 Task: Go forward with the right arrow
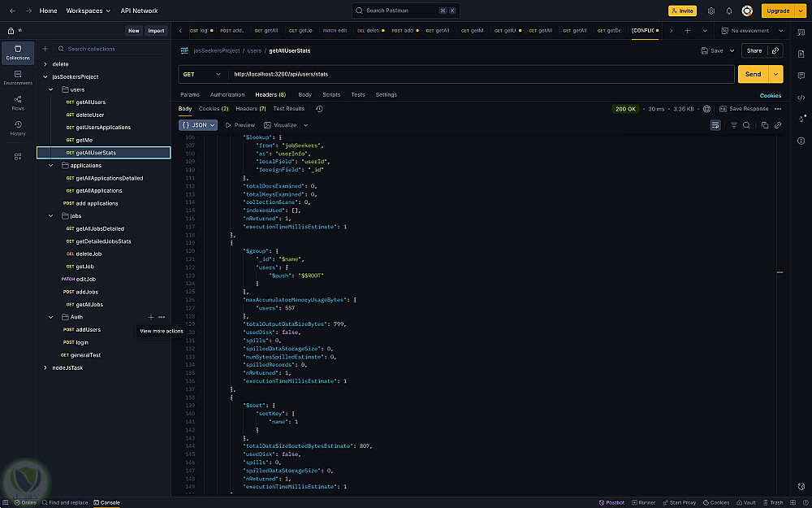pyautogui.click(x=28, y=11)
